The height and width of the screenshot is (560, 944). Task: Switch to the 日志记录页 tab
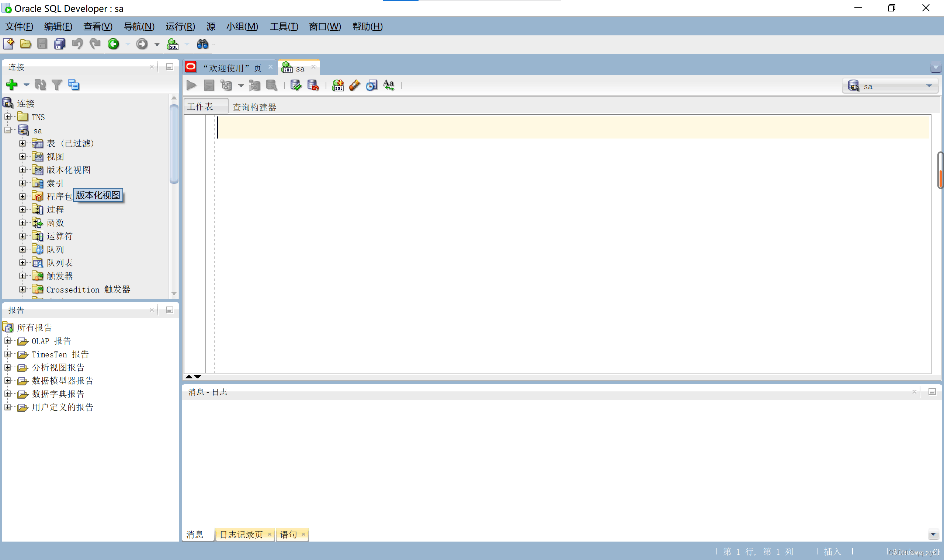(241, 534)
